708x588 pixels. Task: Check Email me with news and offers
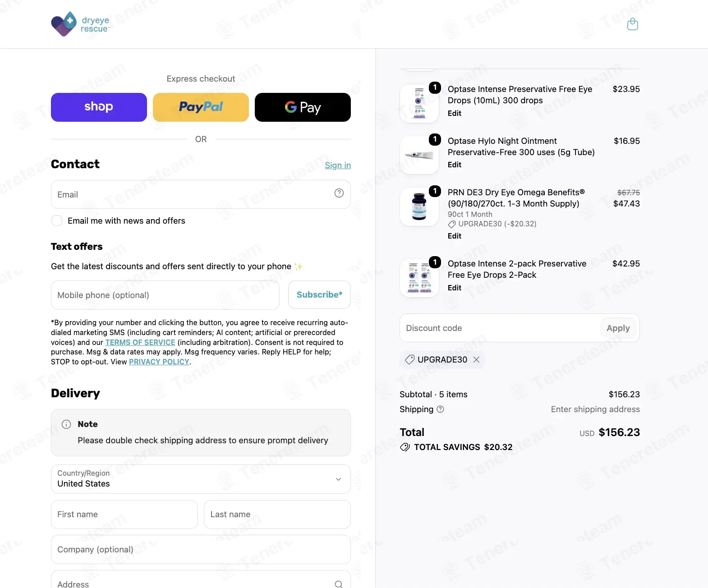click(x=57, y=220)
